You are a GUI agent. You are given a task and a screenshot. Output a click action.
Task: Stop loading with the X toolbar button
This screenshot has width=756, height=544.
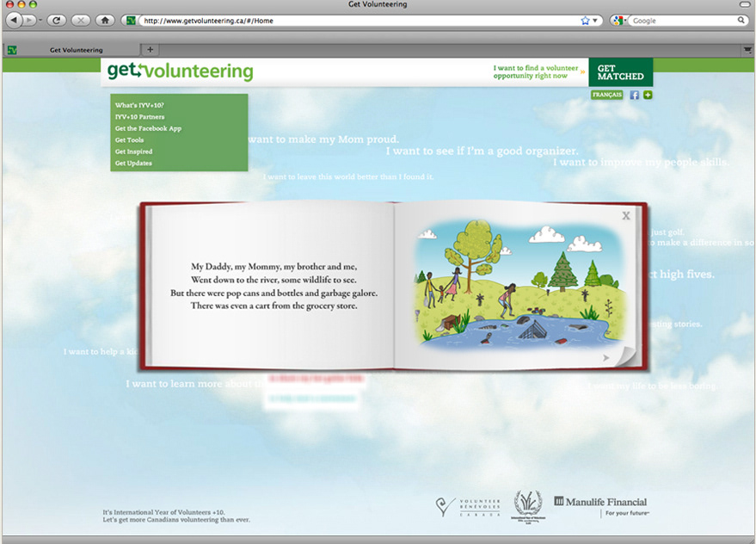81,21
